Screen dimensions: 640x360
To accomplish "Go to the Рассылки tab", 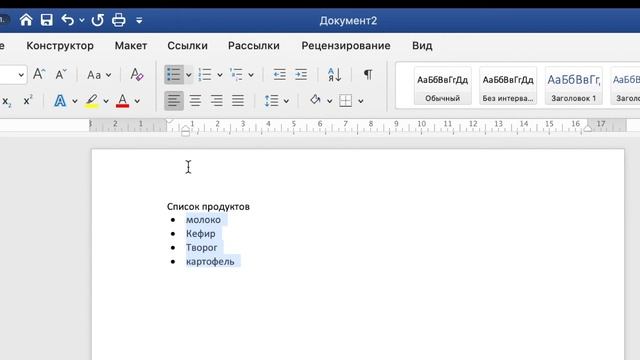I will pos(253,46).
